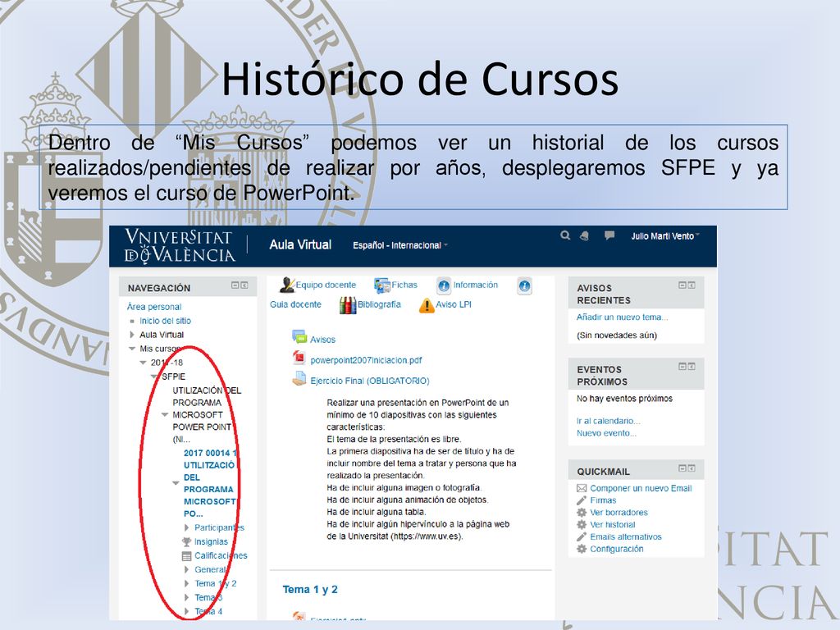
Task: Collapse the 2017-18 tree node
Action: (143, 363)
